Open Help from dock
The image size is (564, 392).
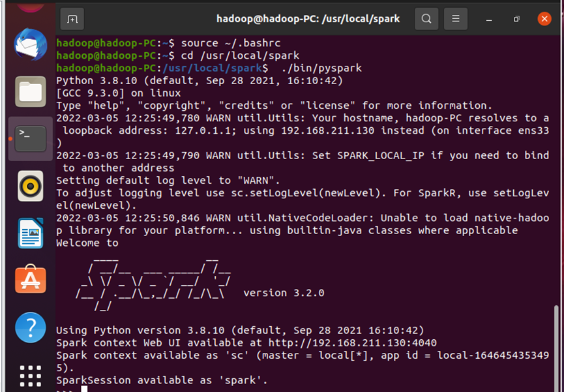[x=31, y=327]
